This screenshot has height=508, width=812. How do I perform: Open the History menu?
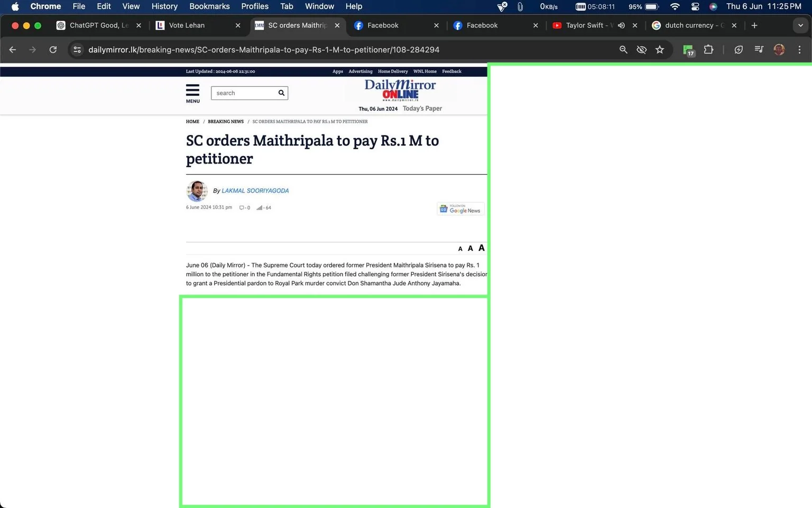164,6
